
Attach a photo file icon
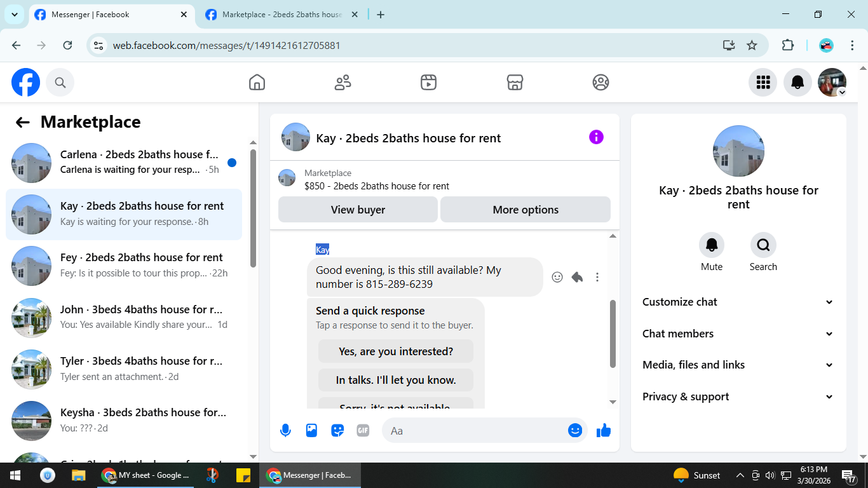(311, 430)
